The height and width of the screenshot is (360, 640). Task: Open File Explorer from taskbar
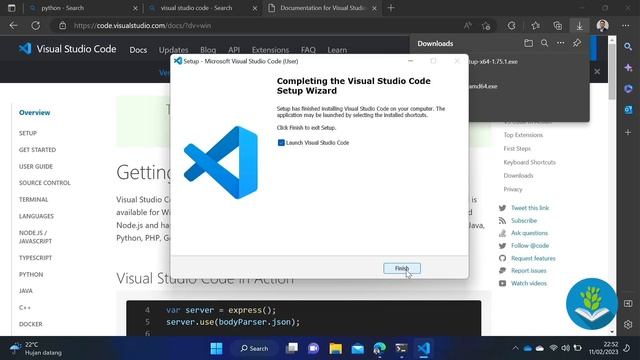(x=336, y=349)
